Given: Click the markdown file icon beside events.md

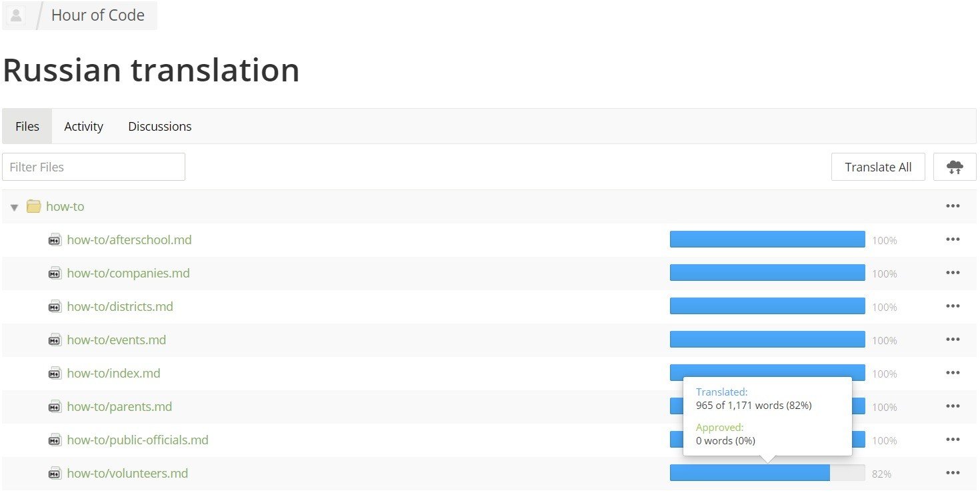Looking at the screenshot, I should point(55,340).
